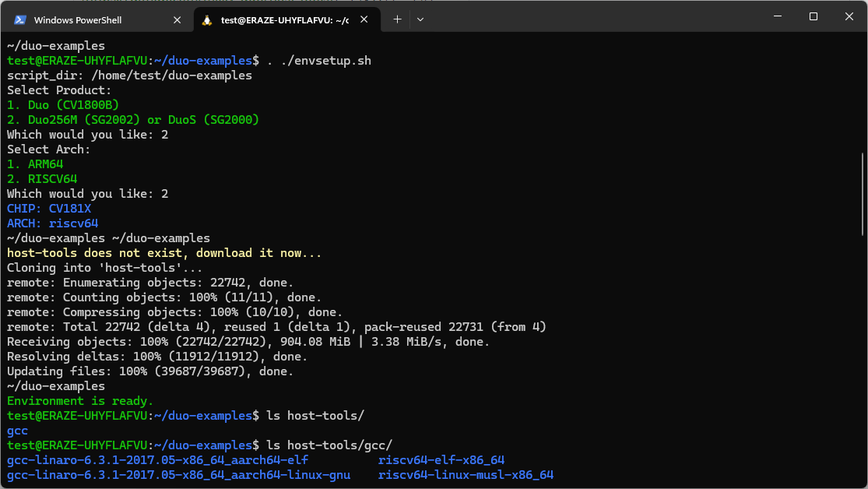The width and height of the screenshot is (868, 489).
Task: Click the Linux penguin icon on the active tab
Action: pos(207,19)
